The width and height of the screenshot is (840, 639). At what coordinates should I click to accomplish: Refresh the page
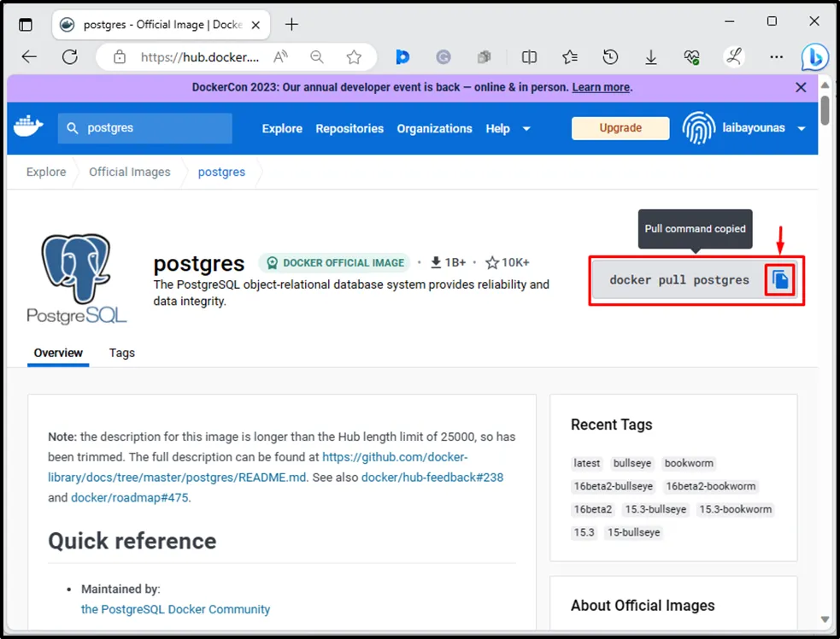70,57
